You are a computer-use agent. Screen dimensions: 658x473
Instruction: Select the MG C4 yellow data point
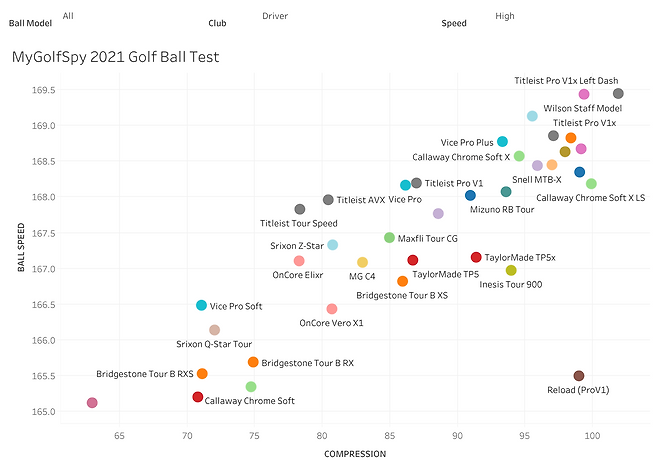[x=362, y=262]
